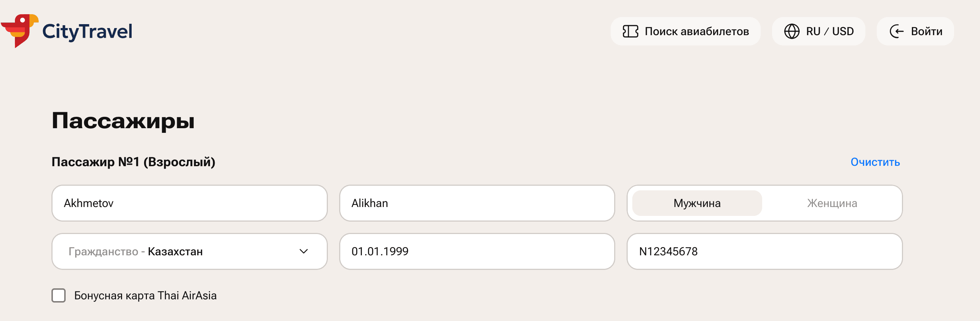
Task: Open the Гражданство - Казахстан dropdown
Action: [x=175, y=251]
